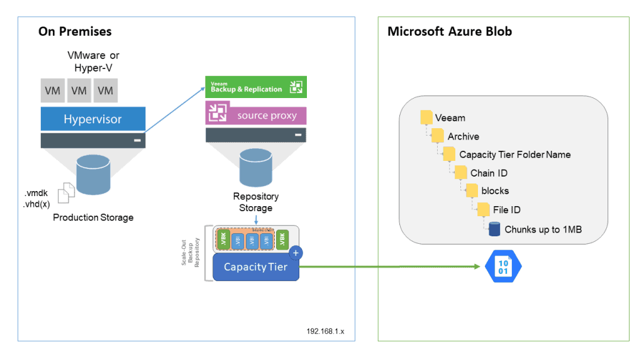Select the source proxy arrows icon
The height and width of the screenshot is (362, 644).
[218, 114]
